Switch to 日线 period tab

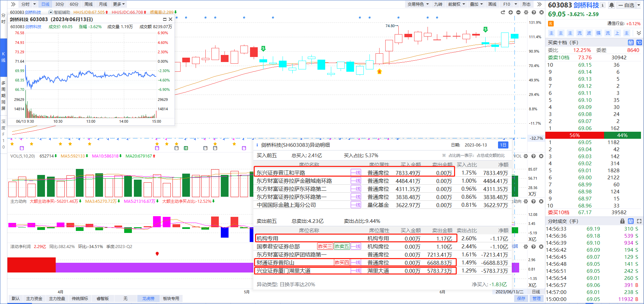coord(45,4)
